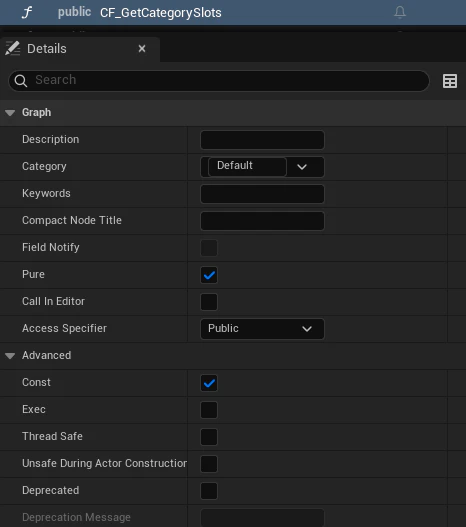Click the Keywords property label

[x=46, y=193]
